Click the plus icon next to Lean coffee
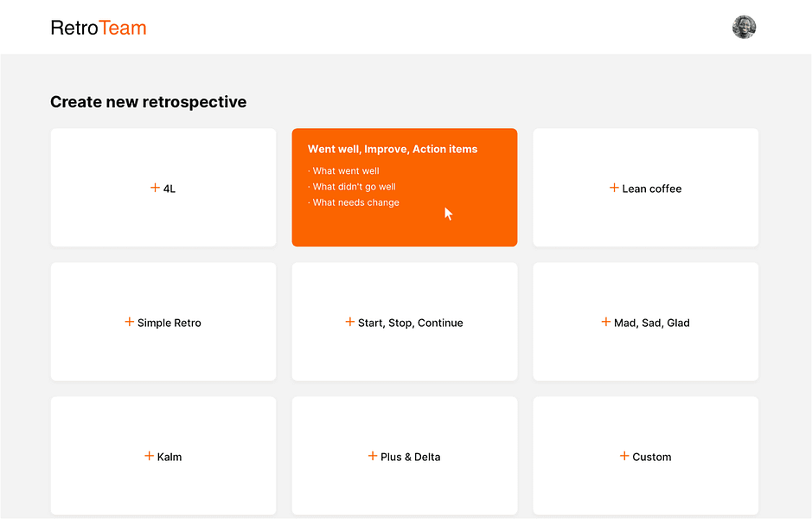This screenshot has width=812, height=519. pyautogui.click(x=614, y=188)
